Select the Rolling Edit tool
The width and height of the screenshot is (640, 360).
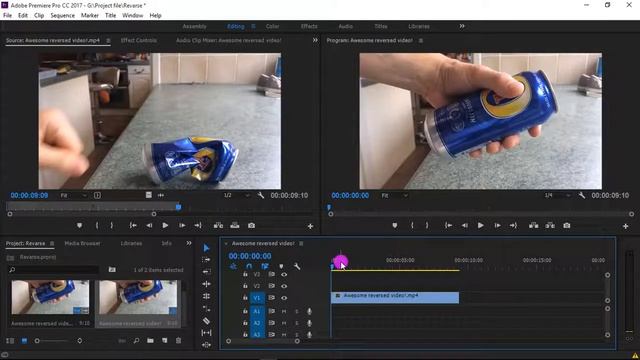[207, 296]
